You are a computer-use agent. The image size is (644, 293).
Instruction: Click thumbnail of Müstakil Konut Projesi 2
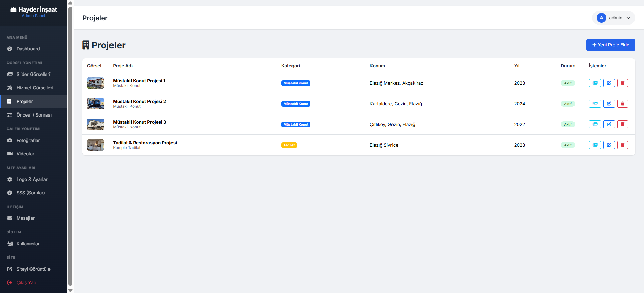96,104
